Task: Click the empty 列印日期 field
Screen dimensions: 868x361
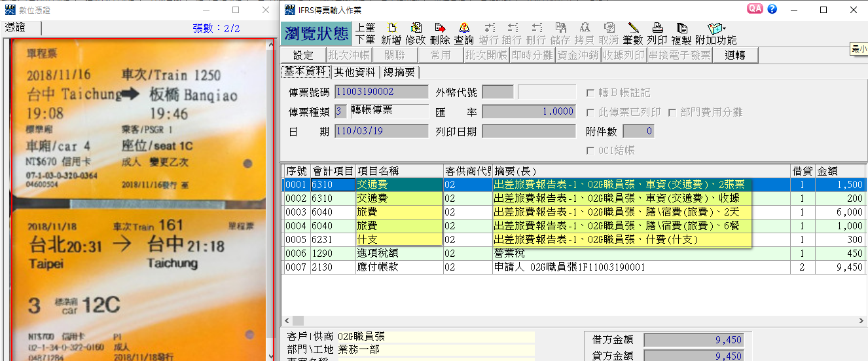Action: (529, 131)
